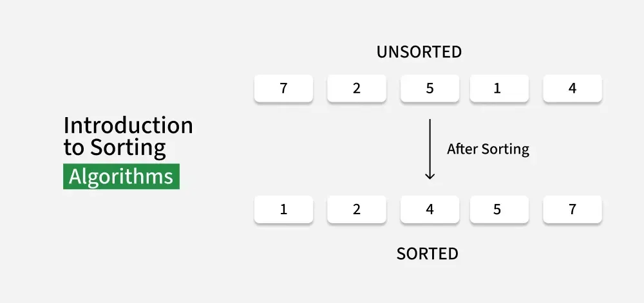Click the word "Introduction" in the title

128,125
